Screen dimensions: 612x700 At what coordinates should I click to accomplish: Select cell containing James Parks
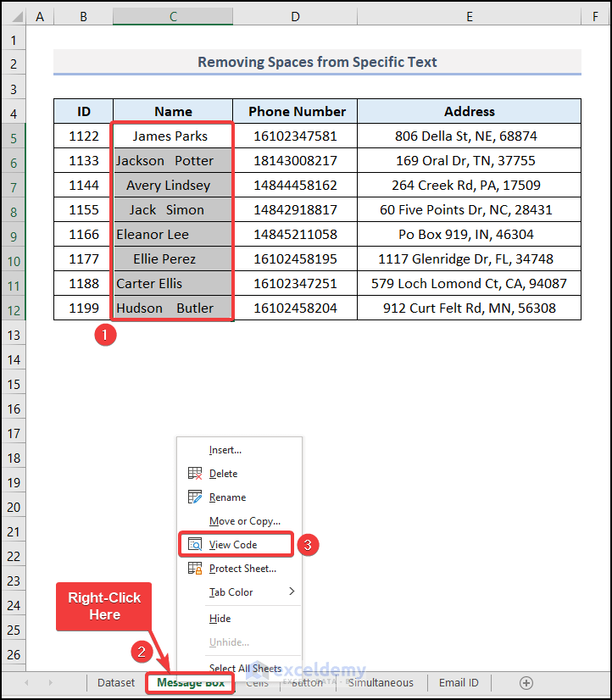point(173,136)
